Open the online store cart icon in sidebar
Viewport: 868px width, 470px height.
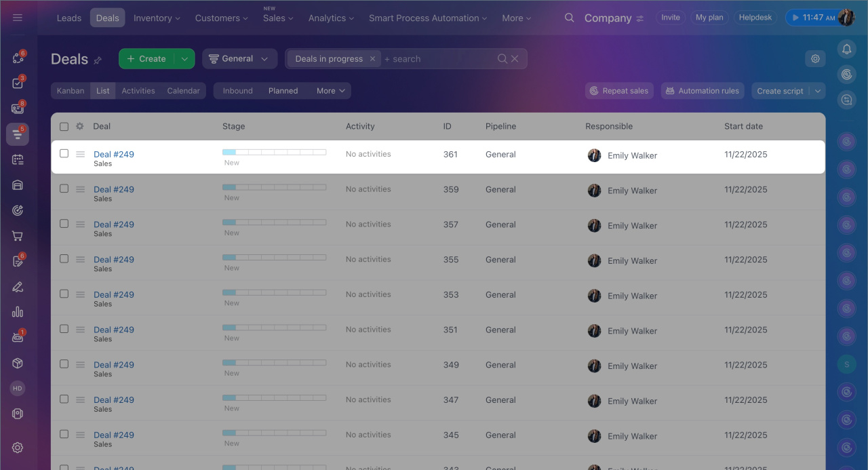[18, 236]
